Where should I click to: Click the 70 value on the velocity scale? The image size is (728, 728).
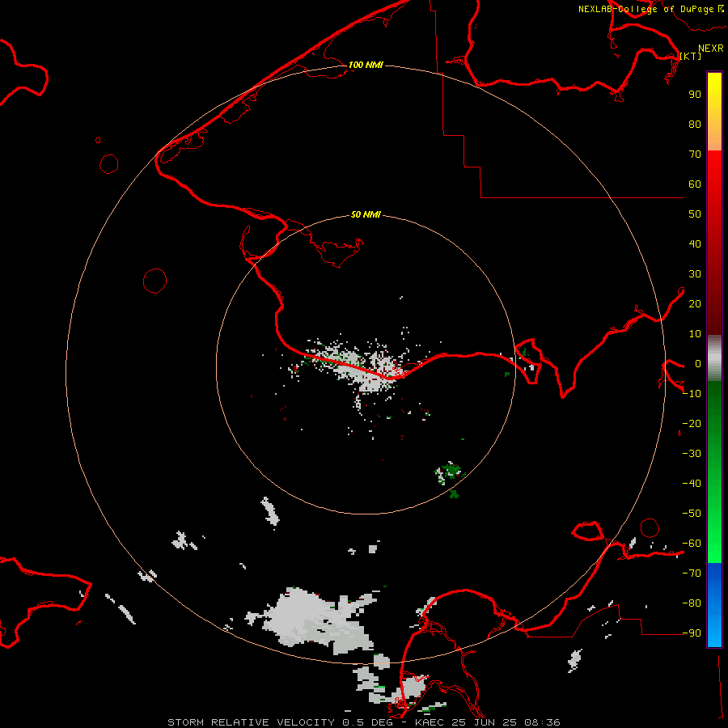pyautogui.click(x=695, y=154)
